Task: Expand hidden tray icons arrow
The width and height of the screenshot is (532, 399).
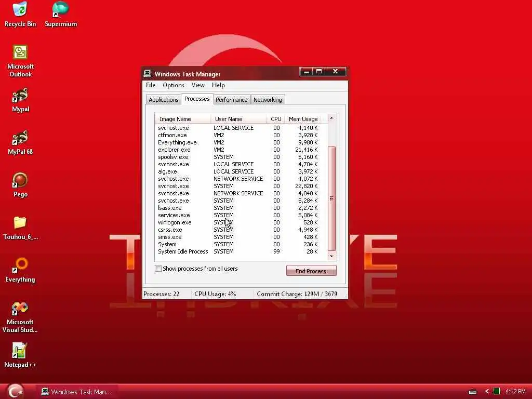Action: [487, 392]
